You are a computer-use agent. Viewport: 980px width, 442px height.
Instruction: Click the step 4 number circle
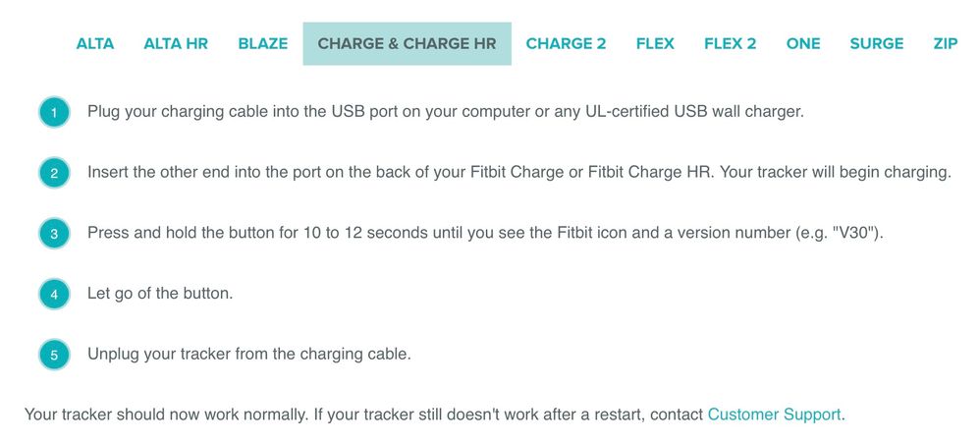tap(54, 295)
